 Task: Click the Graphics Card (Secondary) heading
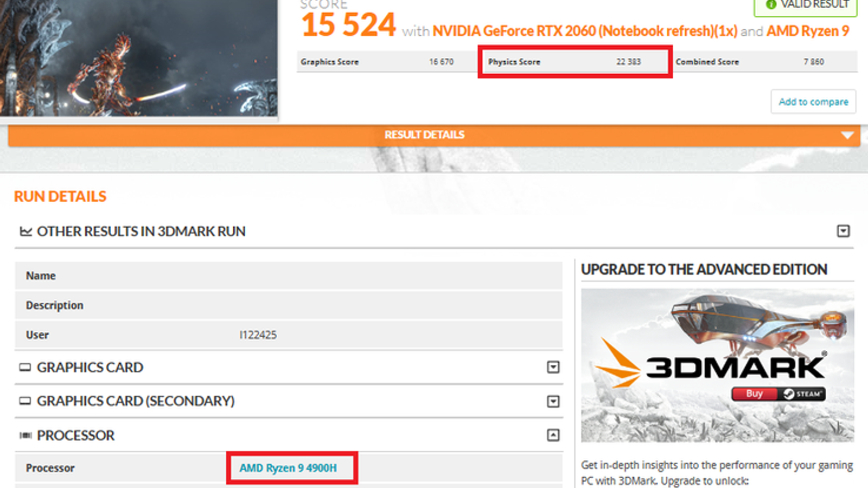[x=136, y=401]
